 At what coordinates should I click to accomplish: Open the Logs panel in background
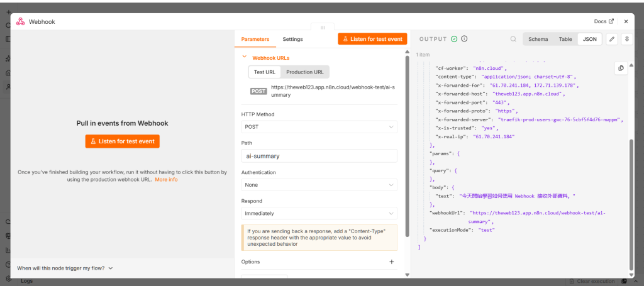point(26,281)
